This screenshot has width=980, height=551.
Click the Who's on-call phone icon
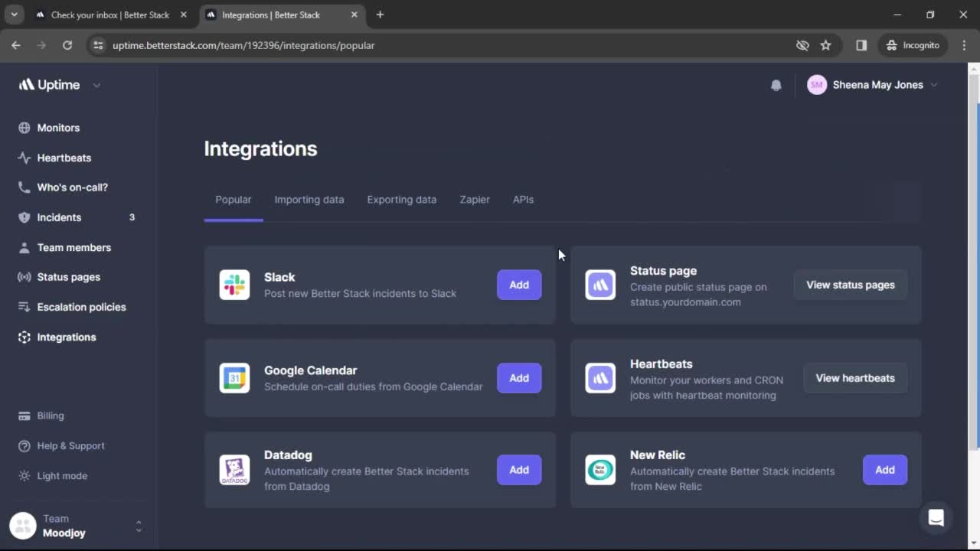[x=24, y=187]
